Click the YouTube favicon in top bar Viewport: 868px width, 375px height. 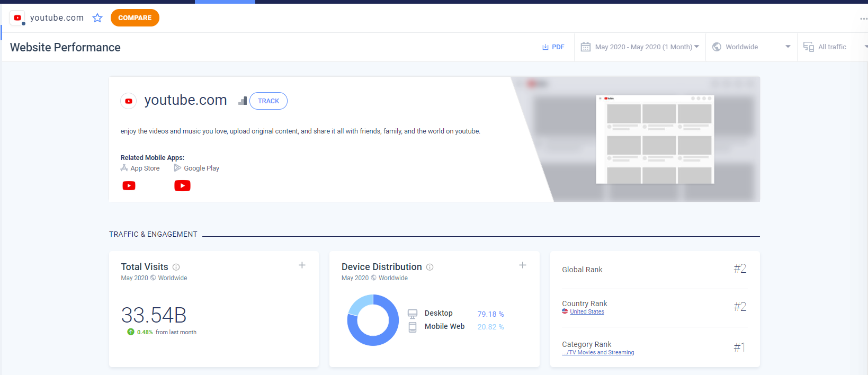(17, 18)
